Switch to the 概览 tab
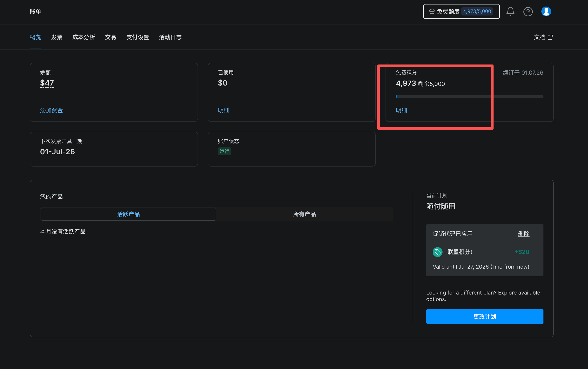The image size is (588, 369). point(35,37)
